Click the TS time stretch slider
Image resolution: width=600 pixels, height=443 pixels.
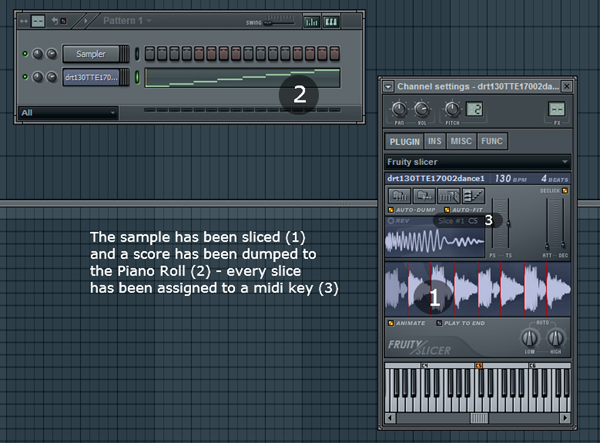[x=508, y=224]
